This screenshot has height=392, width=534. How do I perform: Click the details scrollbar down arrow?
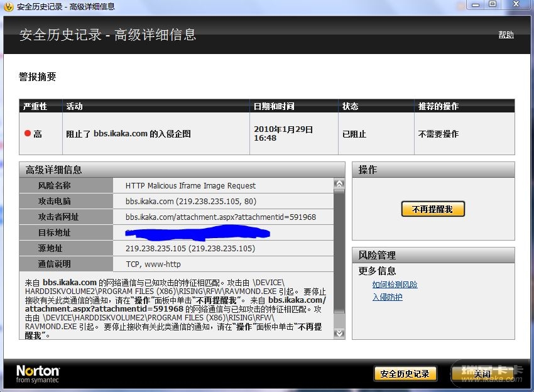339,333
